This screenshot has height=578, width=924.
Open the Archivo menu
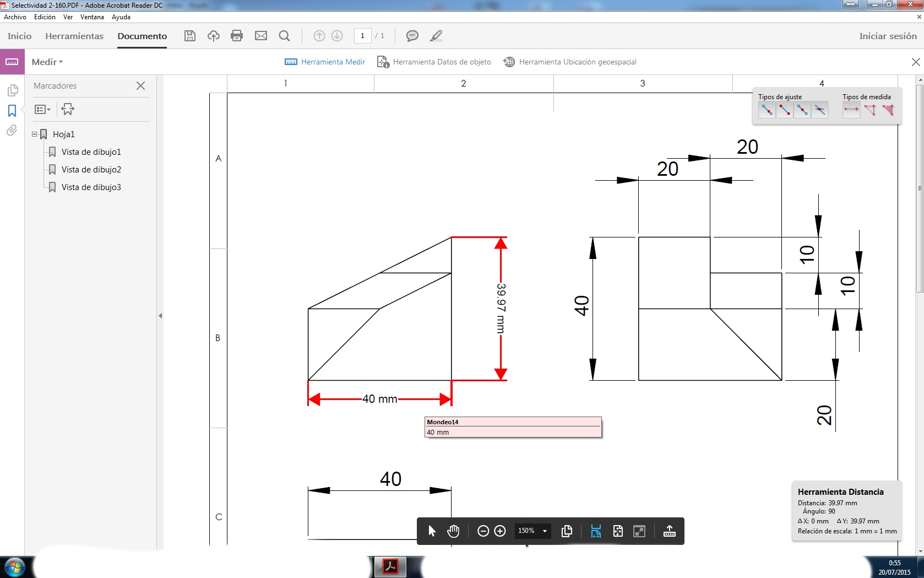point(15,17)
